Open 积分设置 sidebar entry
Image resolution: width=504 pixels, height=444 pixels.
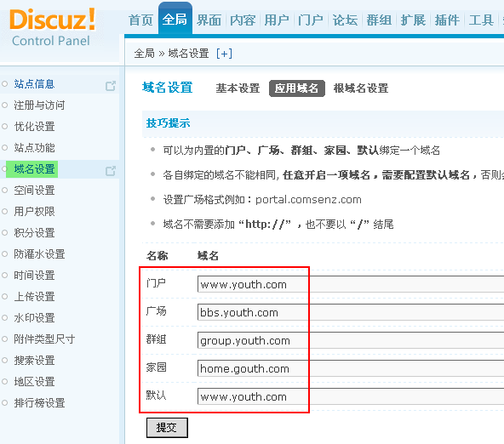[x=34, y=233]
